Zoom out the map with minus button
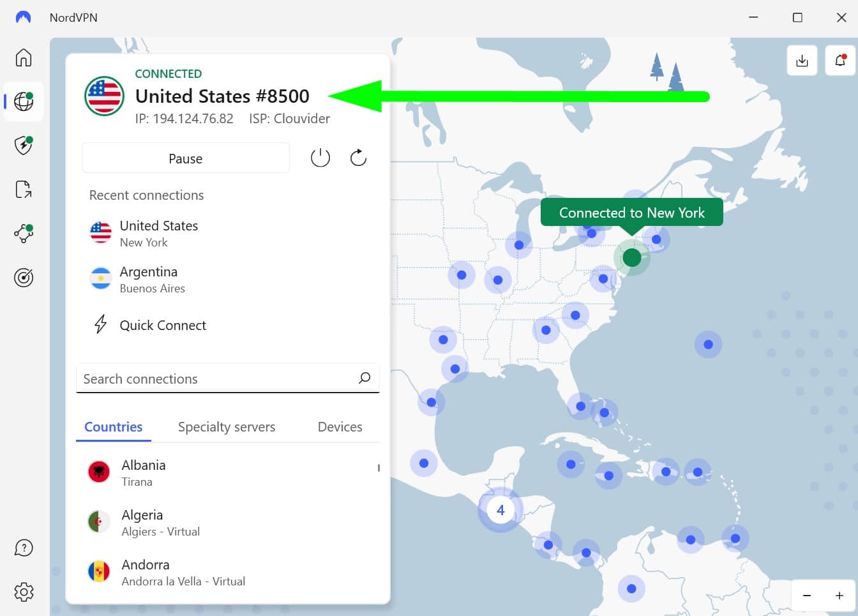 point(807,596)
